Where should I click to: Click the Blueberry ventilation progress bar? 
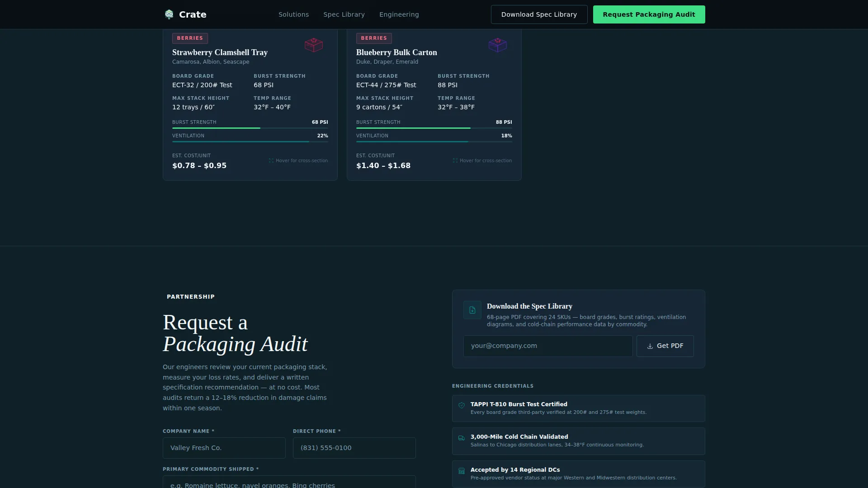(x=434, y=141)
